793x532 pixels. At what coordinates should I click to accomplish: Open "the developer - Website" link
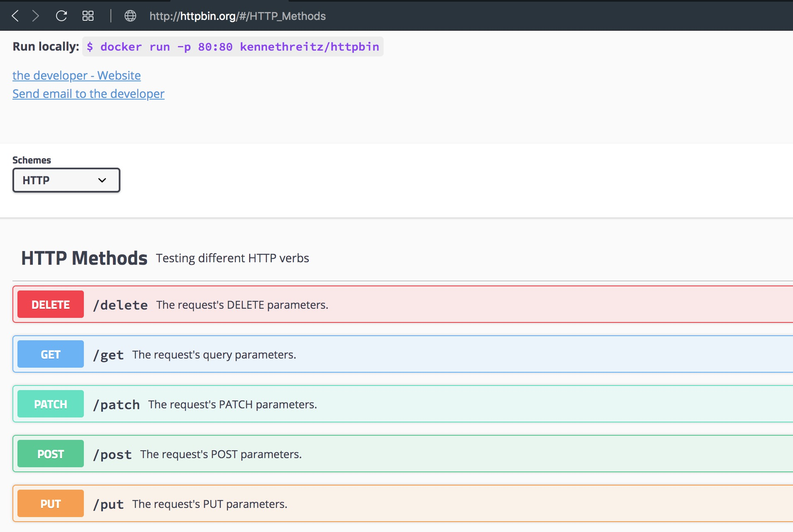coord(76,76)
